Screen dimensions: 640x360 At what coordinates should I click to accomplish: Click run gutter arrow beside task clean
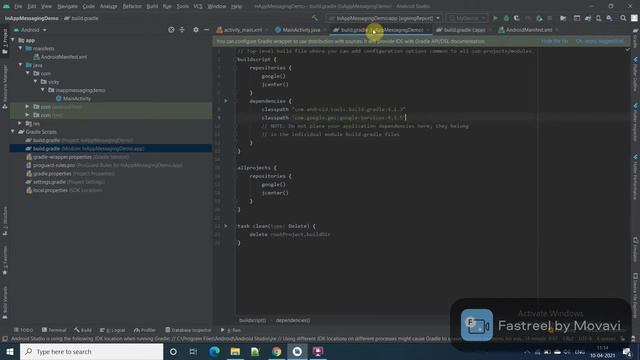tap(226, 226)
